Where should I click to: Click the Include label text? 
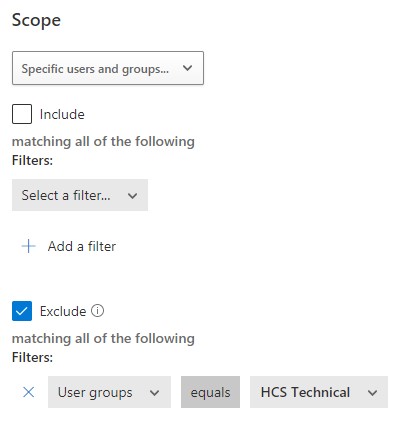(x=62, y=114)
